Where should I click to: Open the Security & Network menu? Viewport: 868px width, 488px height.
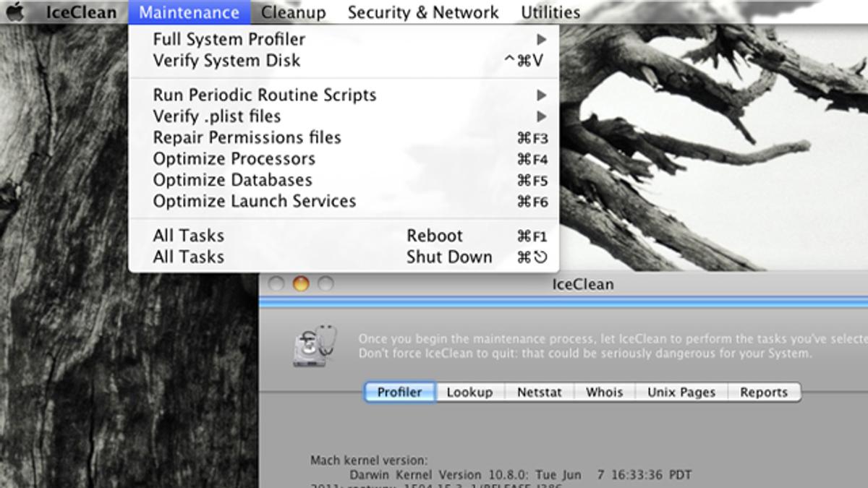[422, 12]
